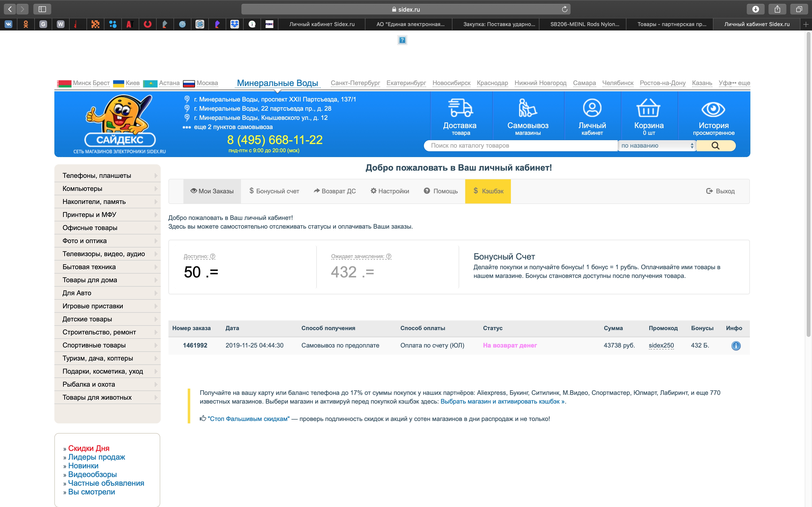Select Екатеринбург city link

[x=406, y=83]
